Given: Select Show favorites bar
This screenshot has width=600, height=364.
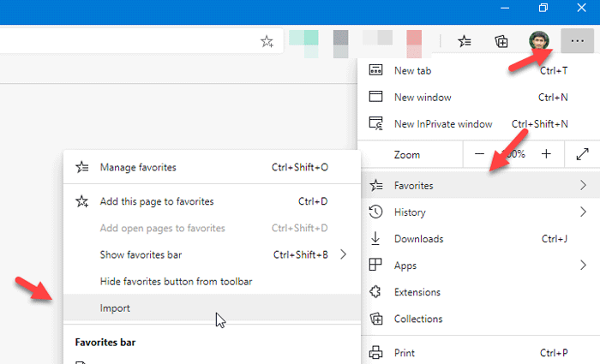Looking at the screenshot, I should (212, 254).
